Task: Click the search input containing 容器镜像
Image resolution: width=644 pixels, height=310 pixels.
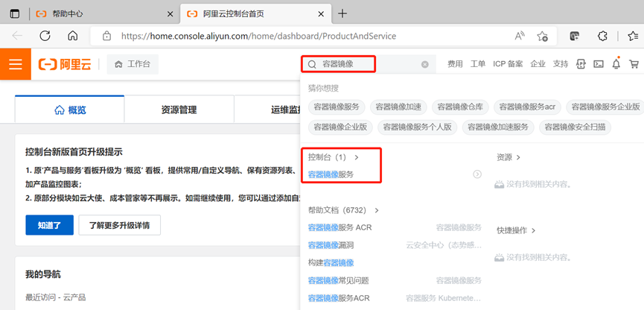Action: coord(369,64)
